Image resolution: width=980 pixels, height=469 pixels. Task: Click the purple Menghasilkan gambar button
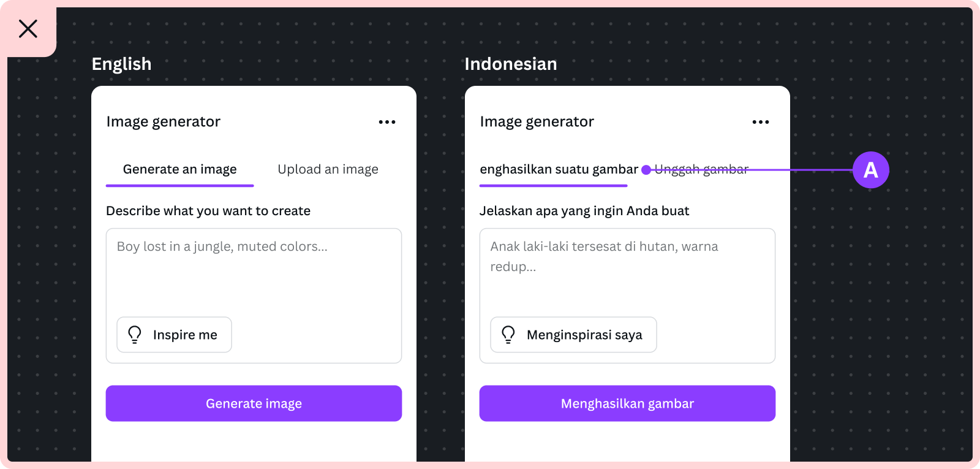tap(627, 403)
